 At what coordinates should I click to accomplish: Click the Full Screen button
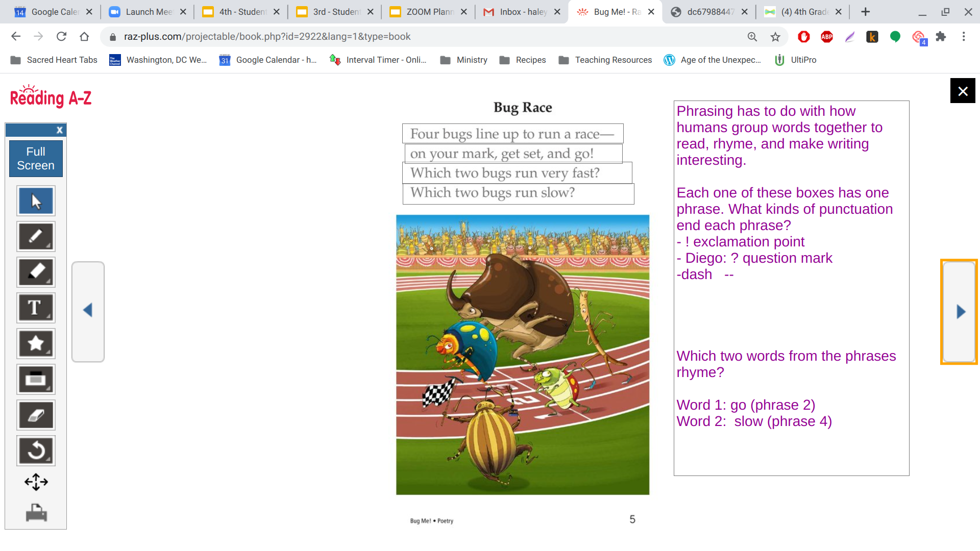36,159
